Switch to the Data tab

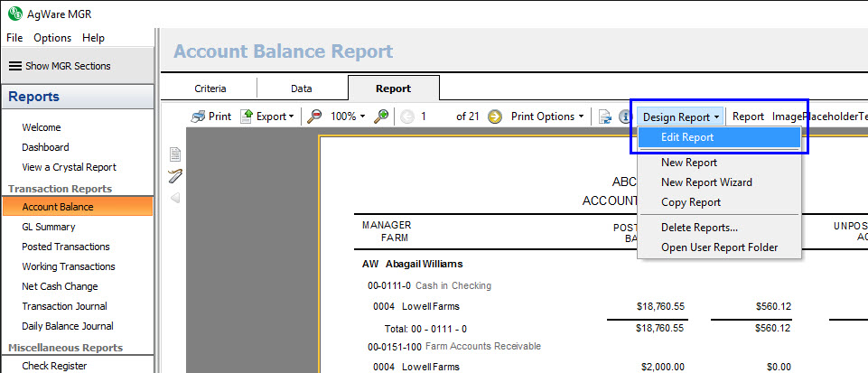click(x=302, y=89)
